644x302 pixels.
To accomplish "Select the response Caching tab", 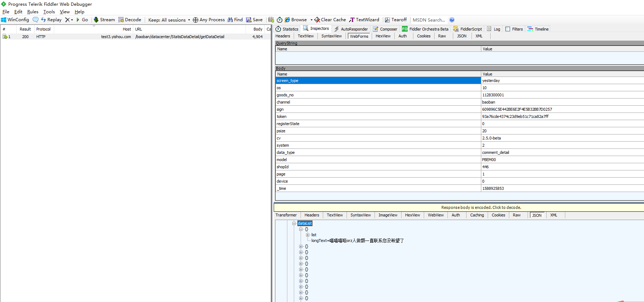I will 477,215.
